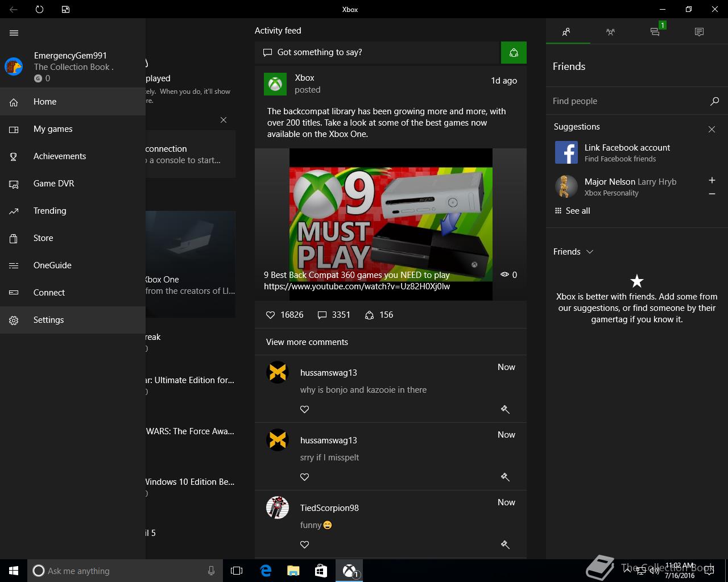Open Settings in the sidebar
This screenshot has width=728, height=582.
pyautogui.click(x=73, y=320)
